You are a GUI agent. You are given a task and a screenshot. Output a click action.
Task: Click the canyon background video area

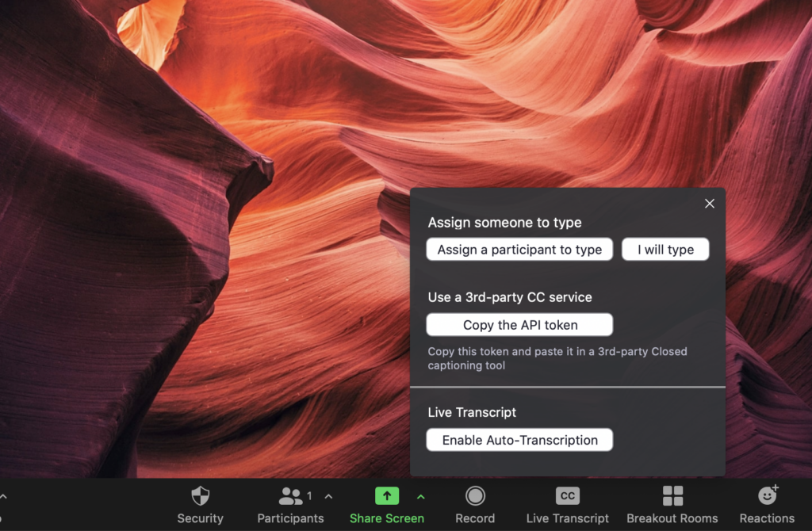[x=198, y=238]
